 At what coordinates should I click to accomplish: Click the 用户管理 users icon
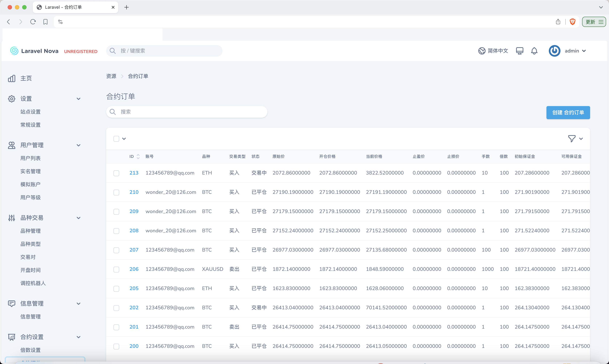(11, 145)
